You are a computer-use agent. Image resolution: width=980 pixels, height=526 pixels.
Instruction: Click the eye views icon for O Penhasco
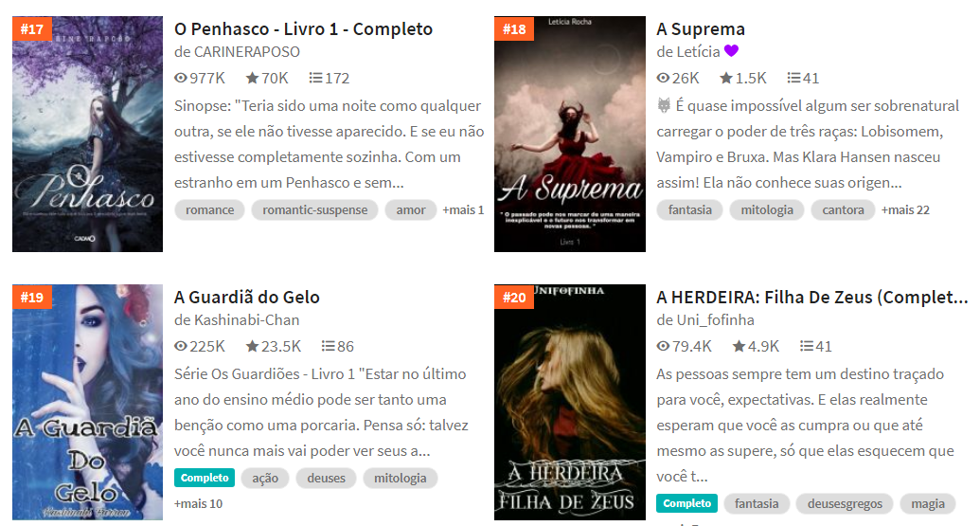(181, 78)
